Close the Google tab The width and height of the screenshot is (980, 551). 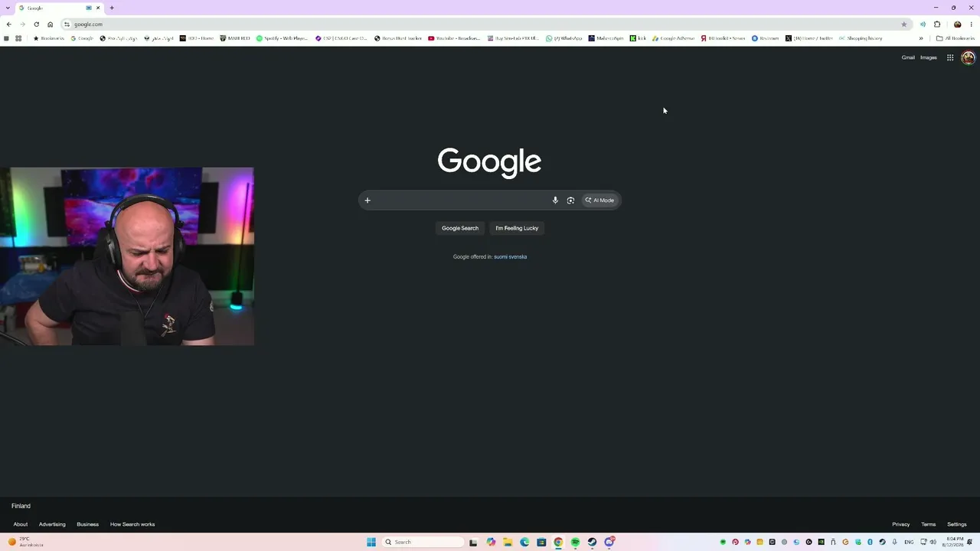98,8
